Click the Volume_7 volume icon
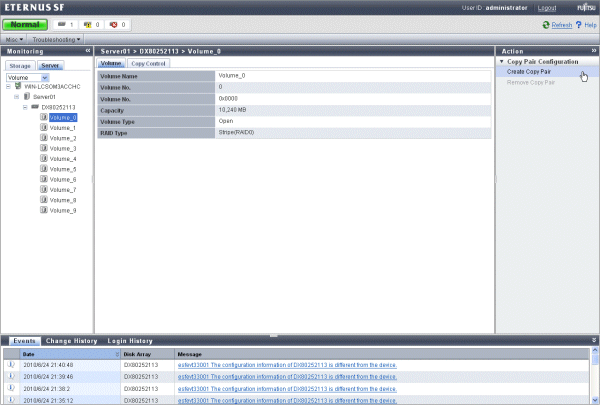600x405 pixels. pos(44,189)
